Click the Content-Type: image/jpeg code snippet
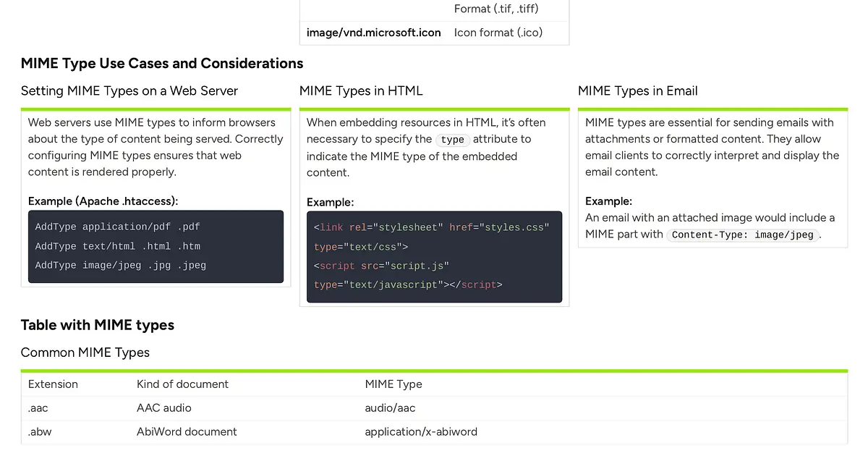 744,235
